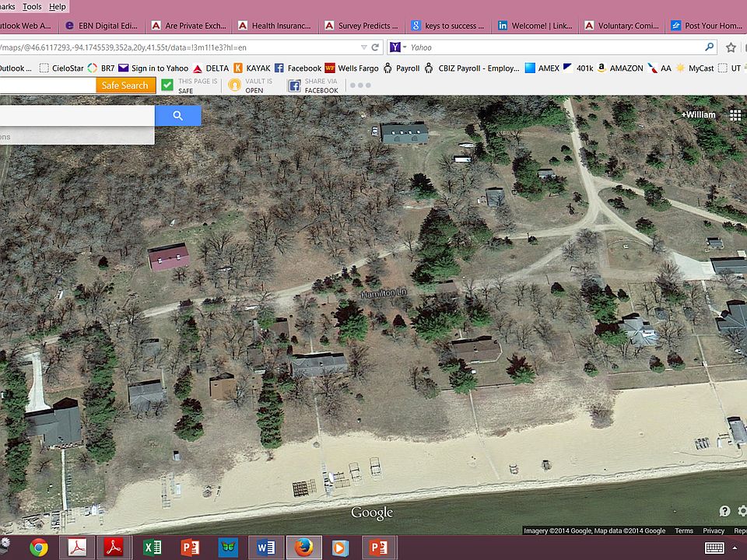Open the PowerPoint taskbar icon beside Excel

(x=190, y=548)
